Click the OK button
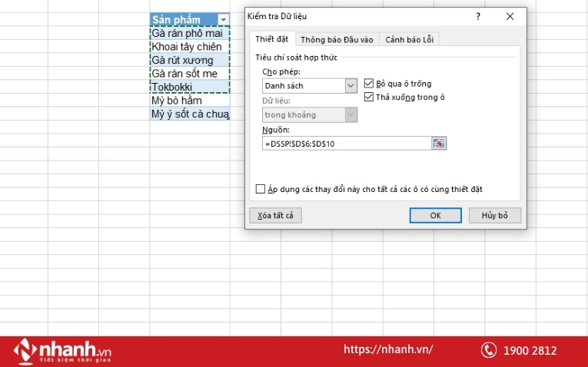The width and height of the screenshot is (588, 367). [x=435, y=216]
